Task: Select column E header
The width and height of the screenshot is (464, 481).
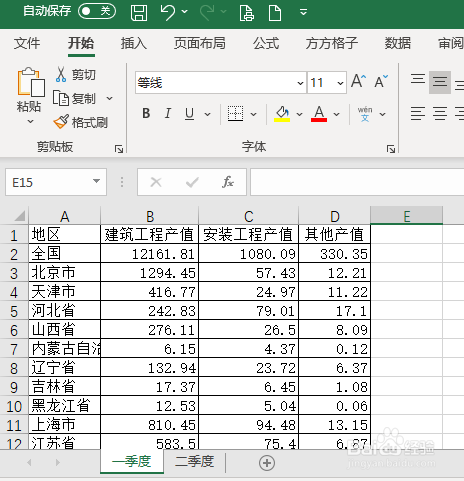Action: point(406,216)
